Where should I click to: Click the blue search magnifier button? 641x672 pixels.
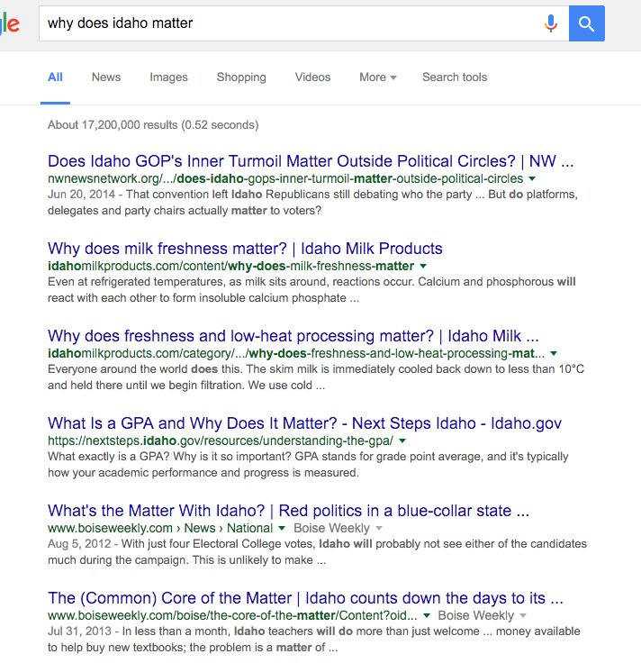[587, 23]
